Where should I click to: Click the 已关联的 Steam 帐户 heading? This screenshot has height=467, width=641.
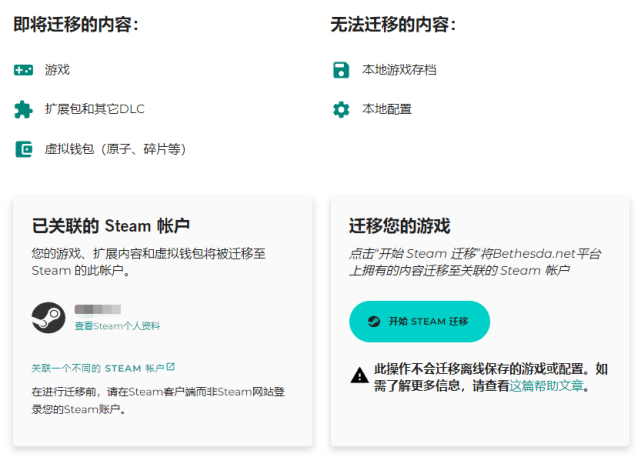pos(111,226)
